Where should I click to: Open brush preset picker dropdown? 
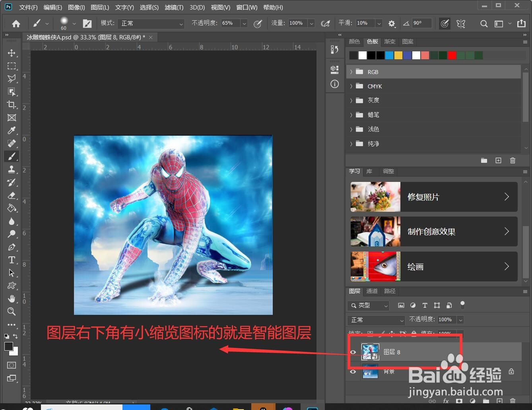click(74, 23)
